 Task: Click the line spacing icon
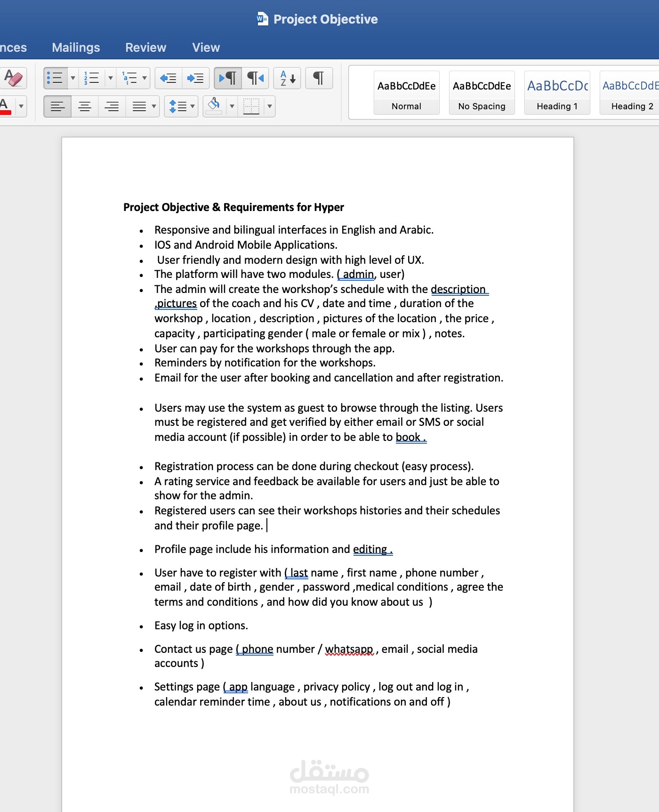click(177, 106)
